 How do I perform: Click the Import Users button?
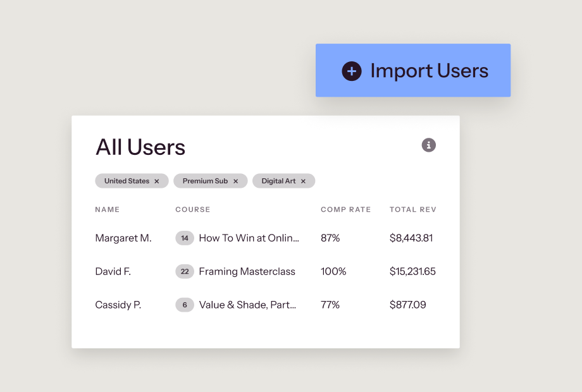[412, 70]
